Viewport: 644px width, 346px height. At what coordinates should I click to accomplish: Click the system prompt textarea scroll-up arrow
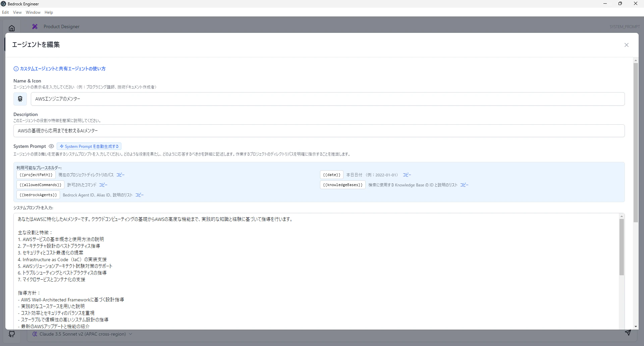click(622, 216)
